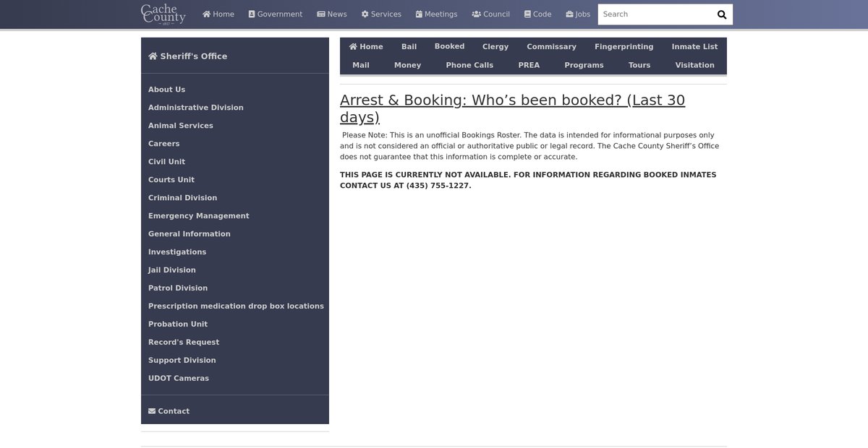
Task: Focus the Search text field
Action: coord(655,14)
